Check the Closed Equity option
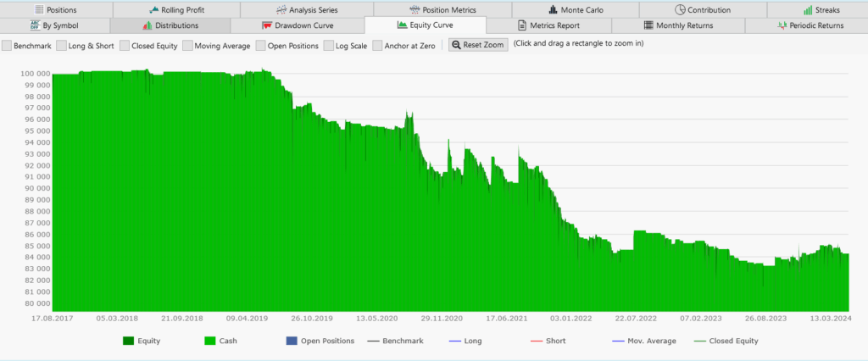The width and height of the screenshot is (868, 361). point(125,46)
